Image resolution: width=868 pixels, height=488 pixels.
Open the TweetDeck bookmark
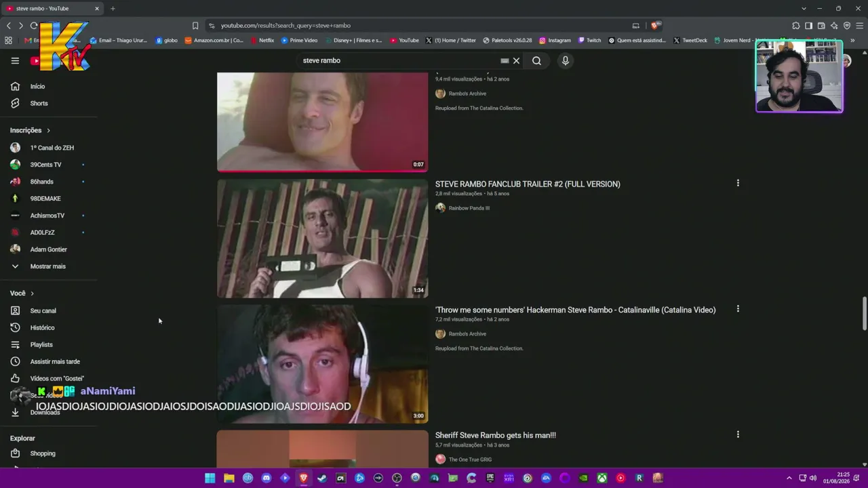point(690,40)
